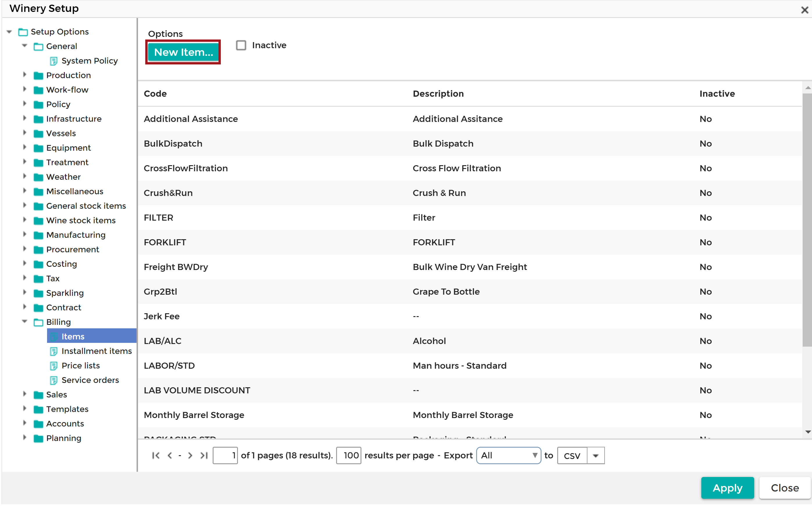Go to next page of results
Screen dimensions: 812x506
click(x=190, y=455)
